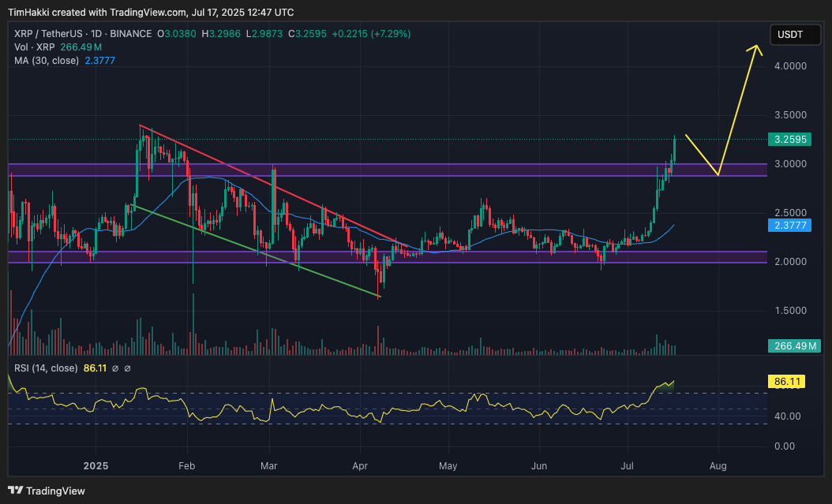Switch currency using the USDT button
The height and width of the screenshot is (504, 832).
point(795,34)
